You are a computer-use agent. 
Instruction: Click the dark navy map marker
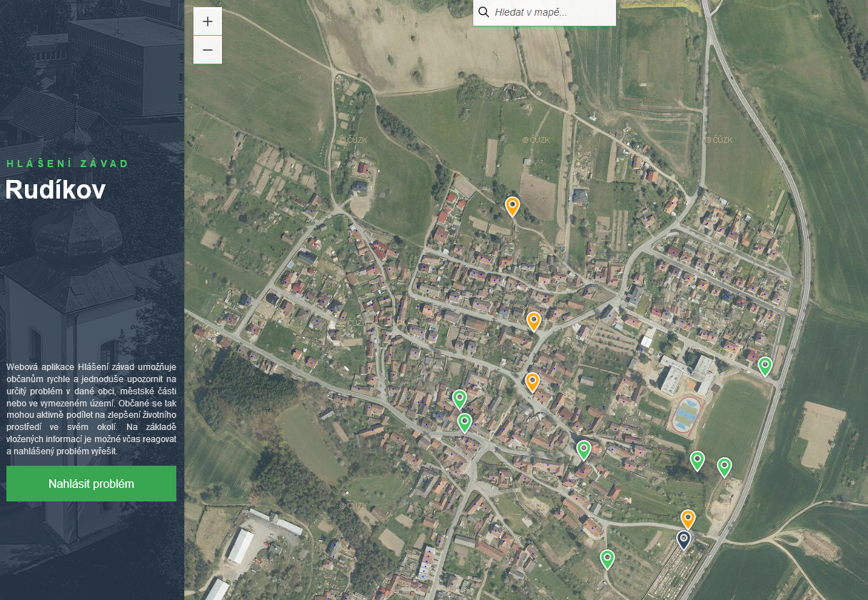(x=684, y=539)
